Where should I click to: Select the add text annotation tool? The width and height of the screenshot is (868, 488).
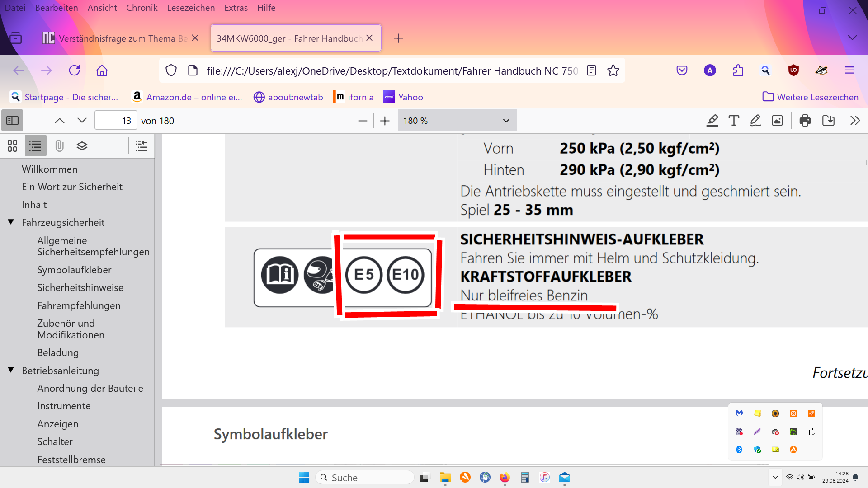click(x=734, y=121)
